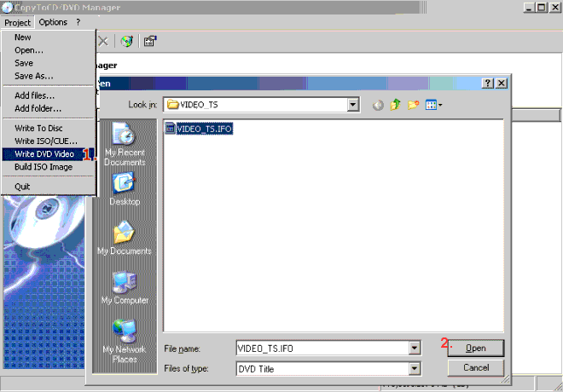Open the Project menu
The width and height of the screenshot is (563, 392).
[x=17, y=23]
